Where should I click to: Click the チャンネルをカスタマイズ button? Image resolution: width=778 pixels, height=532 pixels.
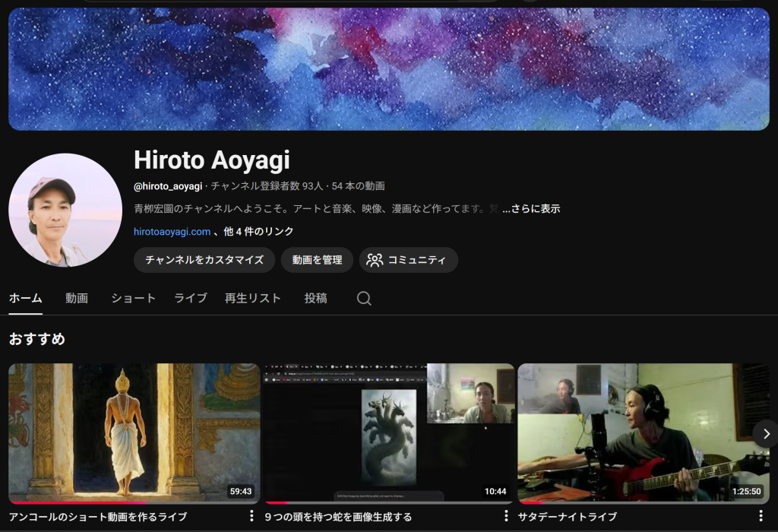(204, 260)
